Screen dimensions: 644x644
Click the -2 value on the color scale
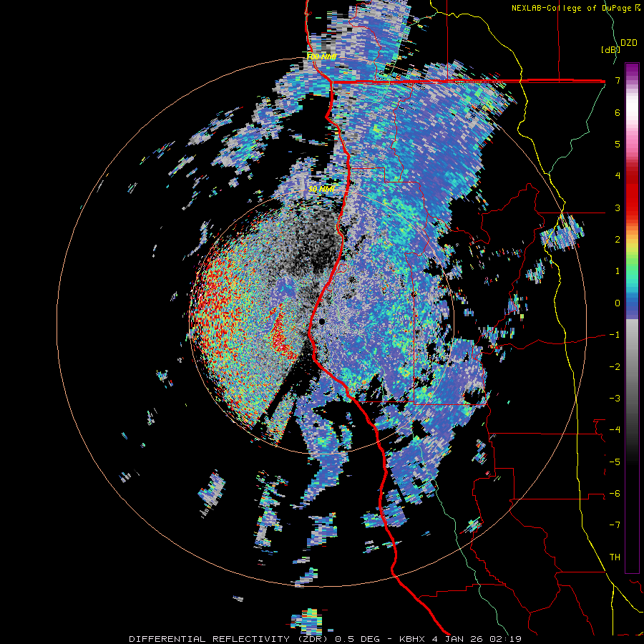[615, 367]
